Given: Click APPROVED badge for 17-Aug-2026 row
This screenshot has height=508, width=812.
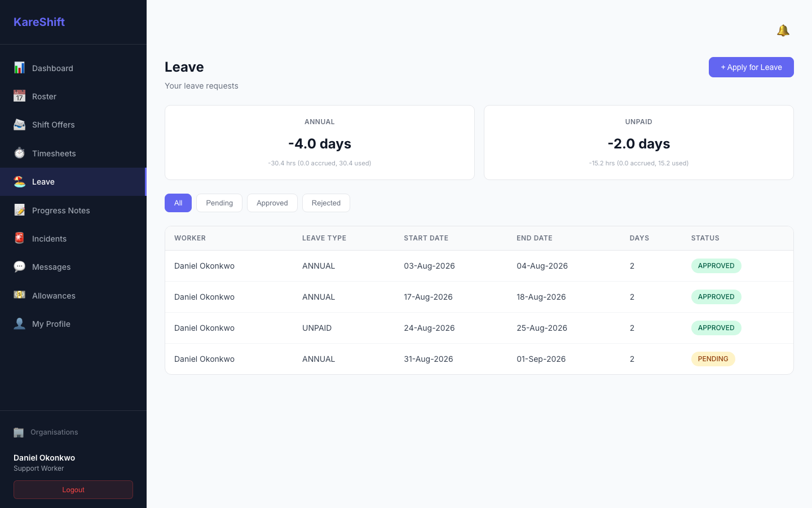Looking at the screenshot, I should point(716,297).
